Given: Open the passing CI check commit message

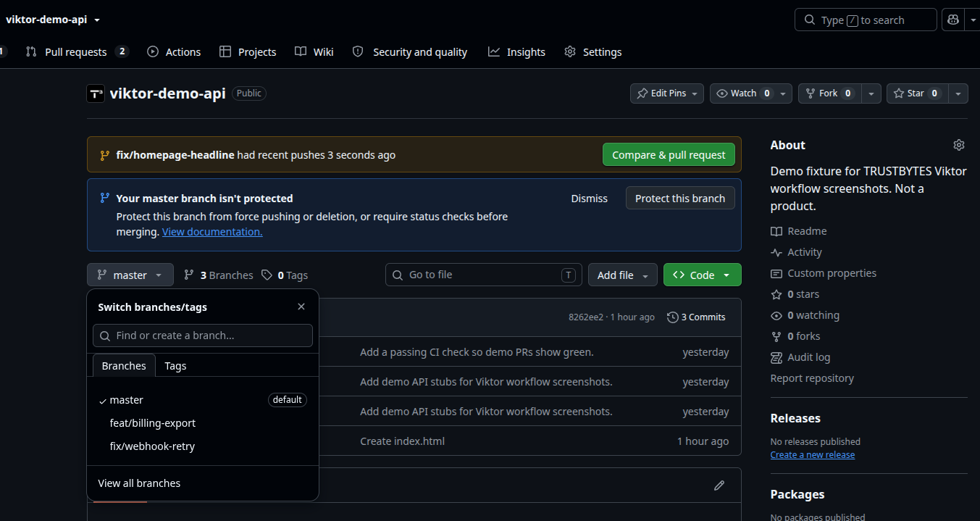Looking at the screenshot, I should tap(477, 352).
